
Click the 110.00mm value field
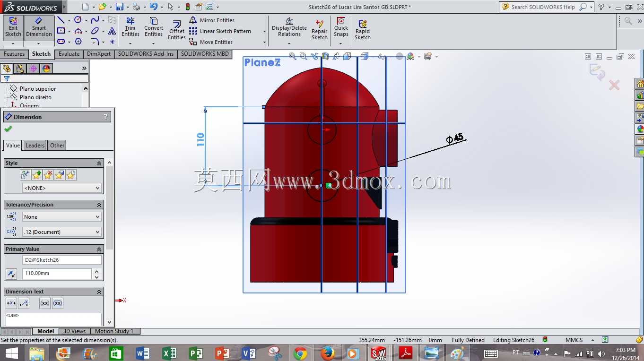tap(57, 274)
